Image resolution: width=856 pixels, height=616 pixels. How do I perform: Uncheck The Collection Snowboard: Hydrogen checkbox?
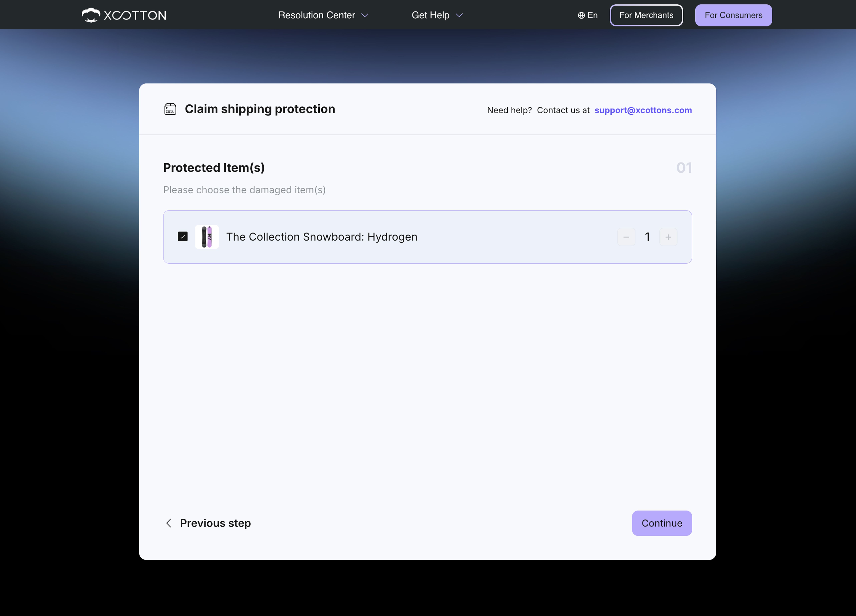click(183, 236)
